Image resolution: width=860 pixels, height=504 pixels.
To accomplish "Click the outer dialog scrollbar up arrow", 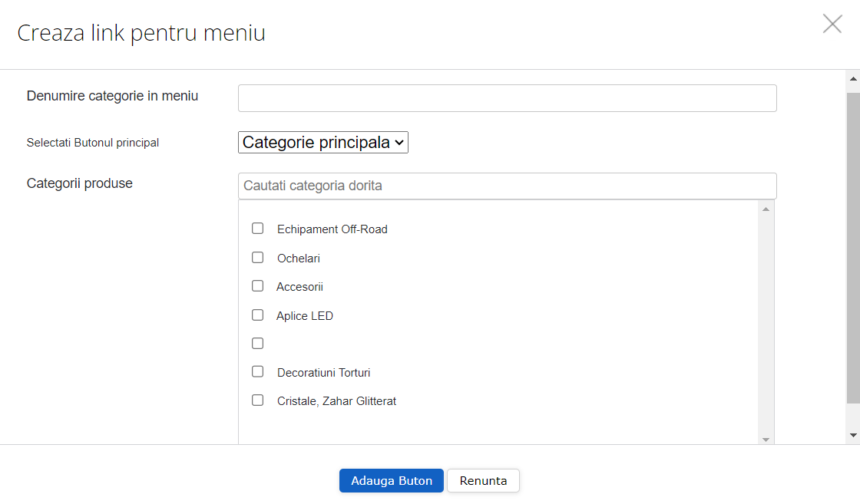I will [852, 77].
